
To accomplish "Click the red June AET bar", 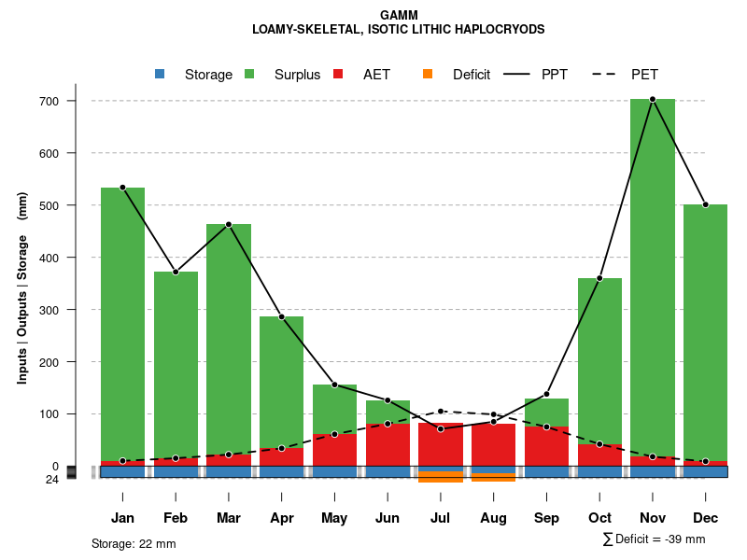I will click(x=388, y=445).
